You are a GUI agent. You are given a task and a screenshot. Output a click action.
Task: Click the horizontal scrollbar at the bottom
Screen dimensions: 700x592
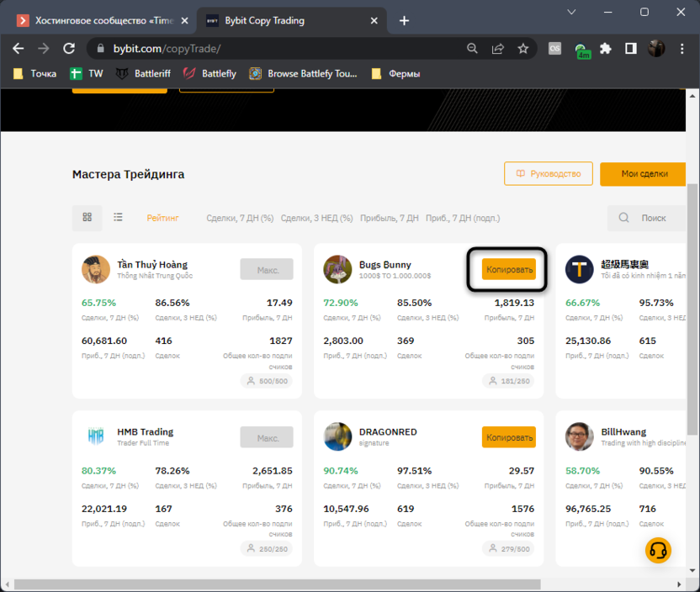pyautogui.click(x=337, y=584)
